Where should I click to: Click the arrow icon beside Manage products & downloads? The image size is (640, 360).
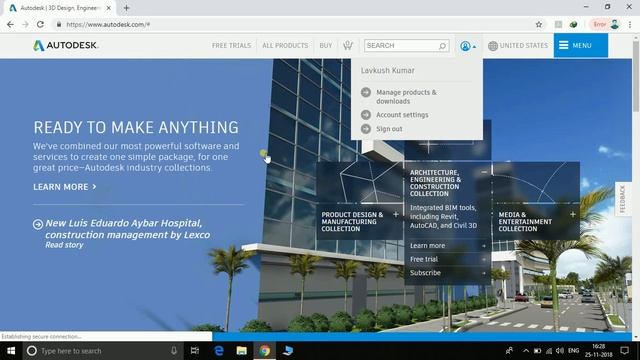[366, 93]
